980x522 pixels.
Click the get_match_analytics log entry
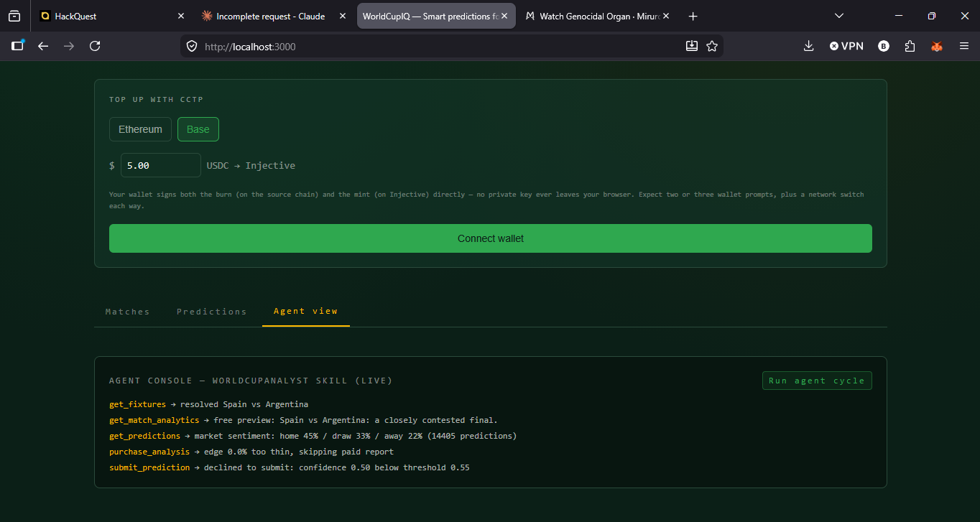pos(303,420)
